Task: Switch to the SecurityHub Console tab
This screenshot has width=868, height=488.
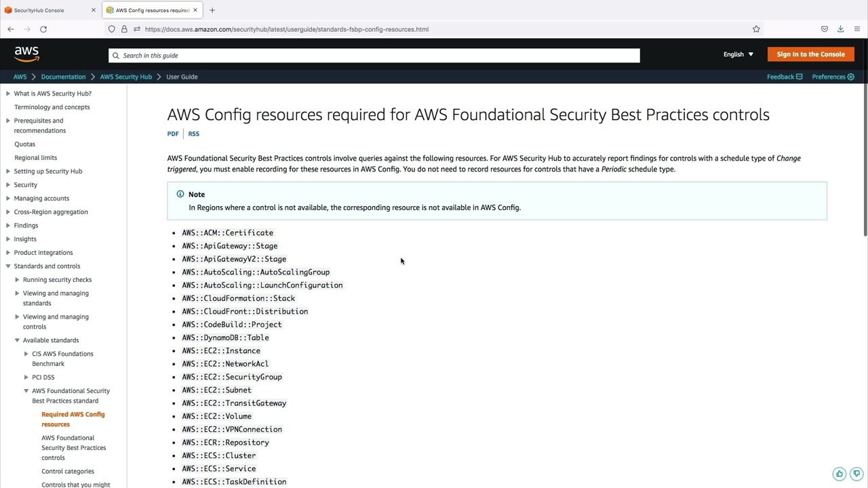Action: (47, 10)
